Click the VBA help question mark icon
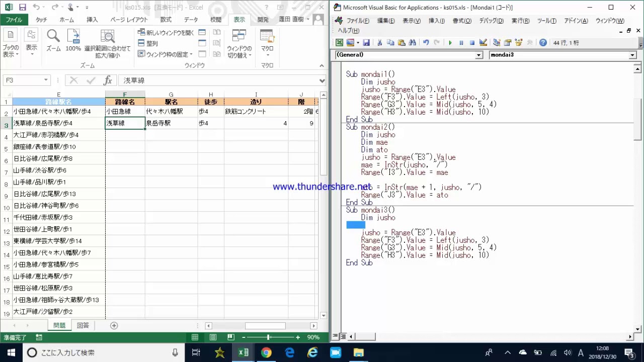644x362 pixels. click(x=543, y=43)
